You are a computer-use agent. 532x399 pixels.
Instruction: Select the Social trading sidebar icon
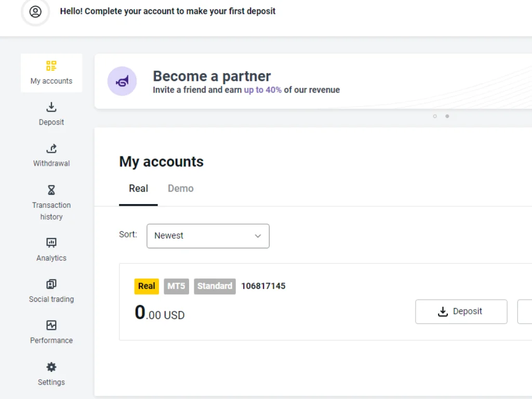(x=51, y=284)
